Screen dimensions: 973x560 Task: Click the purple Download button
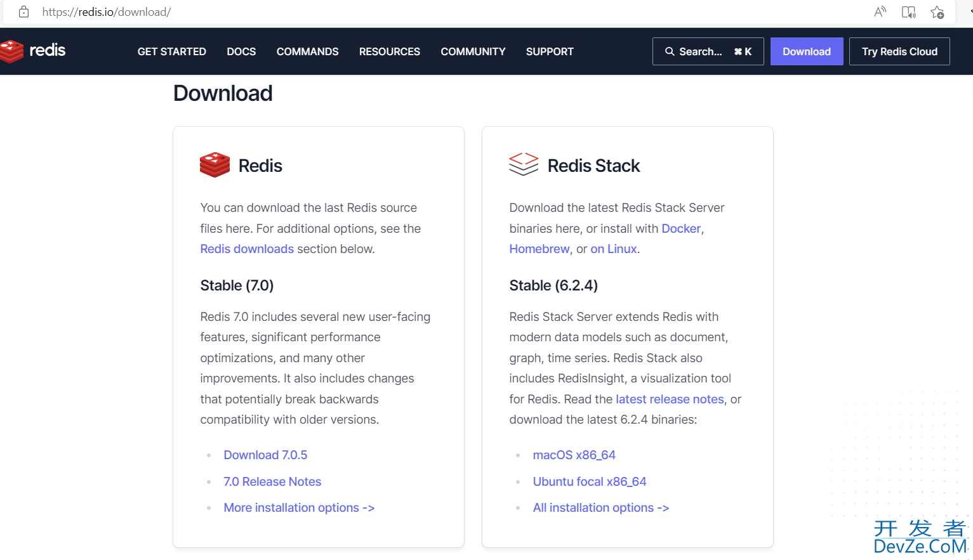tap(807, 51)
